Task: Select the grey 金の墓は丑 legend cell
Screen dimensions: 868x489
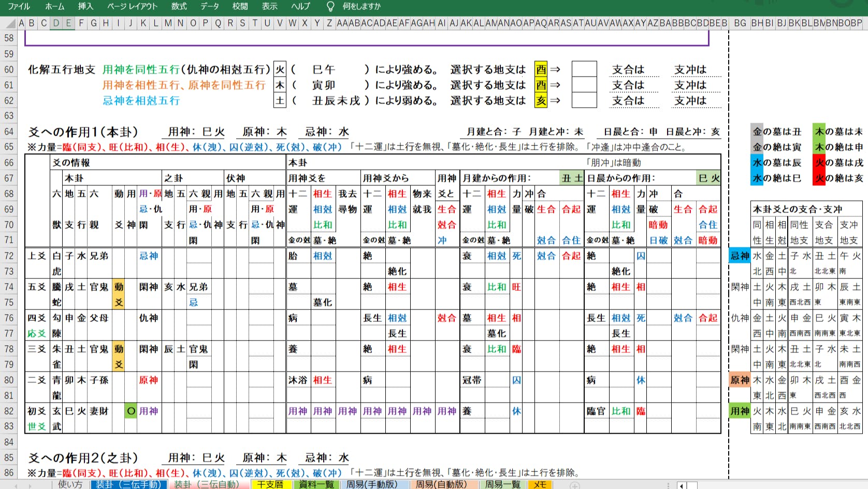Action: (x=777, y=131)
